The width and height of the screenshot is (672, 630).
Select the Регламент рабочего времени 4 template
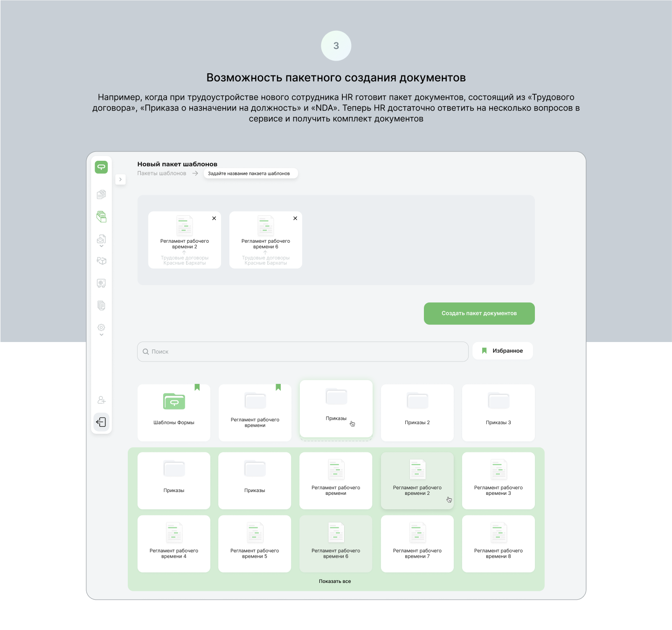(x=174, y=544)
